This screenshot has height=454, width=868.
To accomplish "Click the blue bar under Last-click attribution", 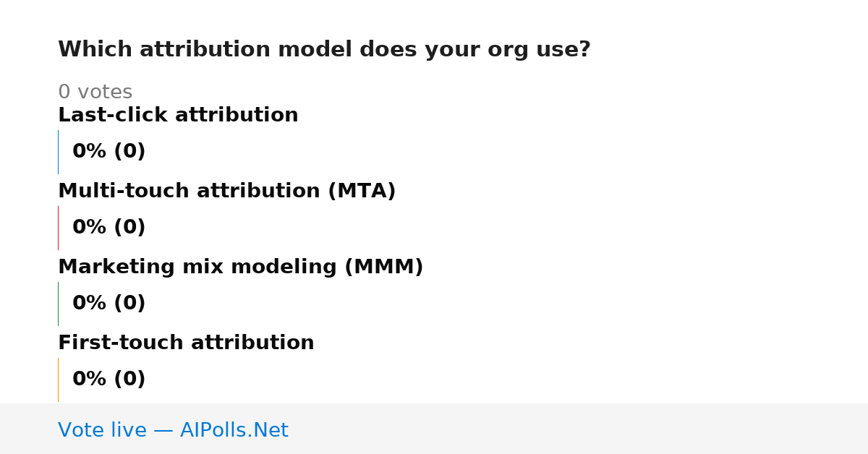I will 58,152.
